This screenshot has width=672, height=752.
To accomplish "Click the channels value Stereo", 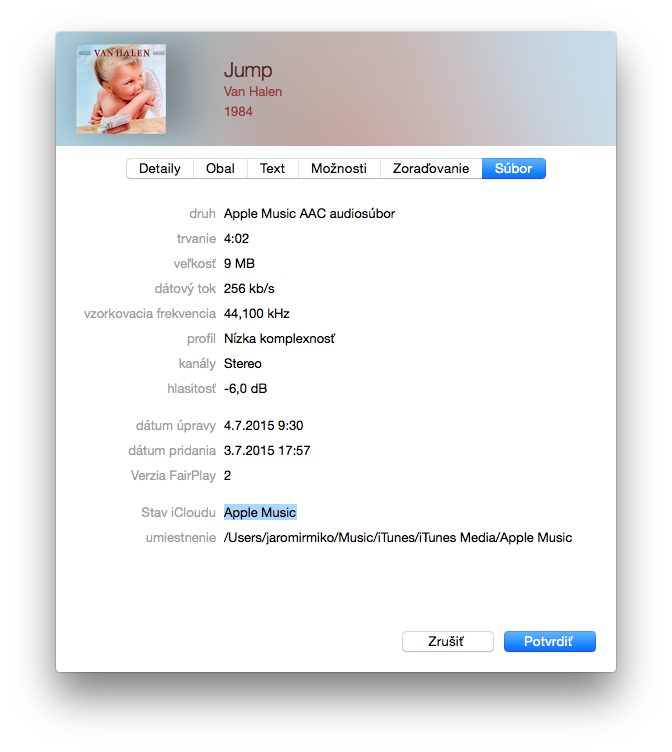I will (243, 364).
